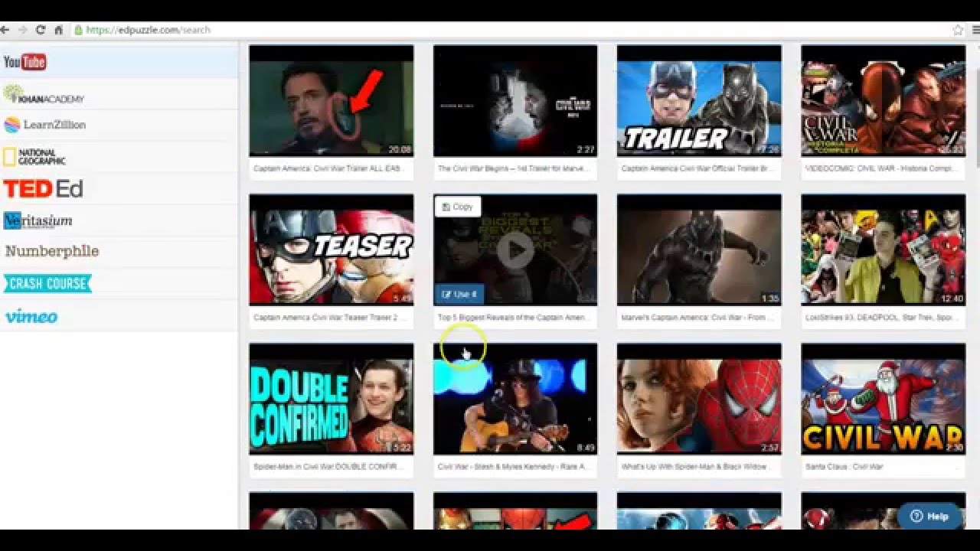Screen dimensions: 980x551
Task: Open the Tony Stark red arrow thumbnail
Action: click(x=332, y=100)
